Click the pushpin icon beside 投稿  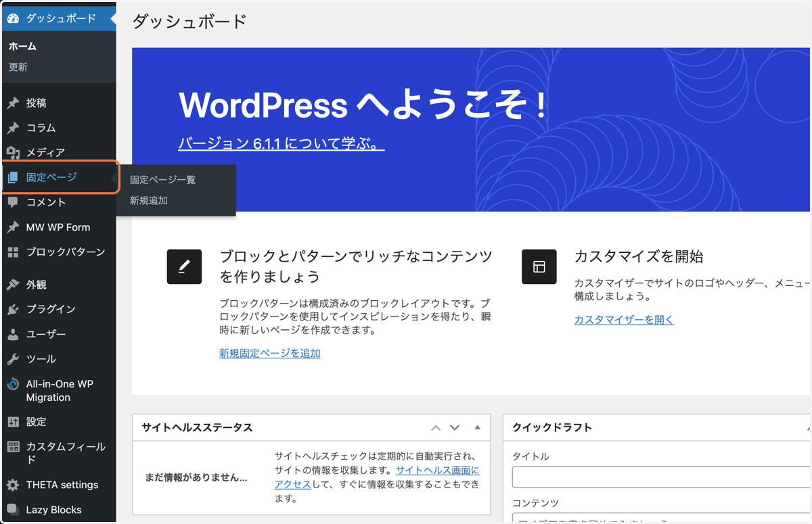[13, 103]
